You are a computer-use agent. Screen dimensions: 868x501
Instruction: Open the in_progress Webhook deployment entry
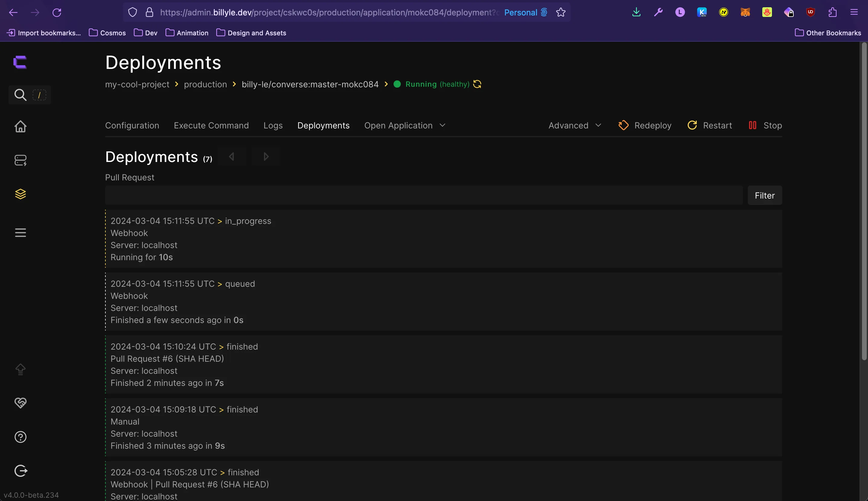tap(444, 239)
